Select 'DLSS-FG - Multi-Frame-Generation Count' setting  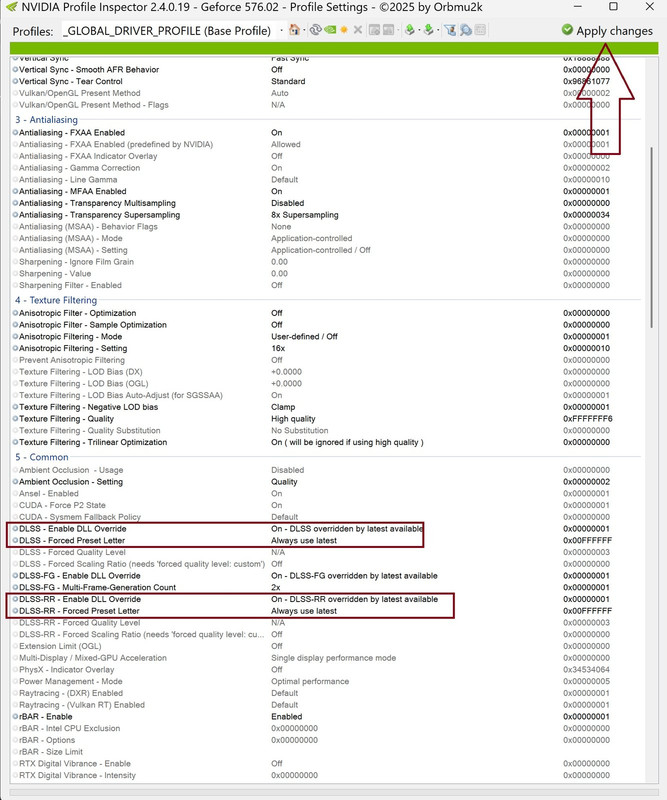tap(328, 588)
